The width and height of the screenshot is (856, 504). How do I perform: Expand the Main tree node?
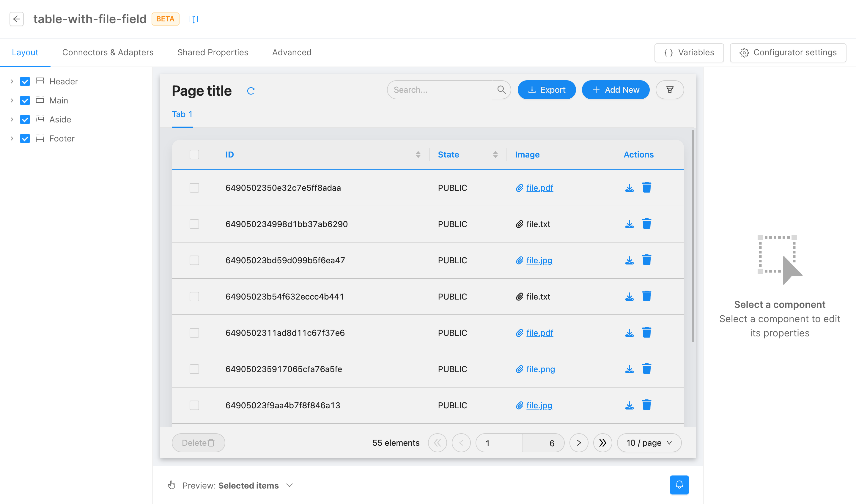tap(12, 100)
